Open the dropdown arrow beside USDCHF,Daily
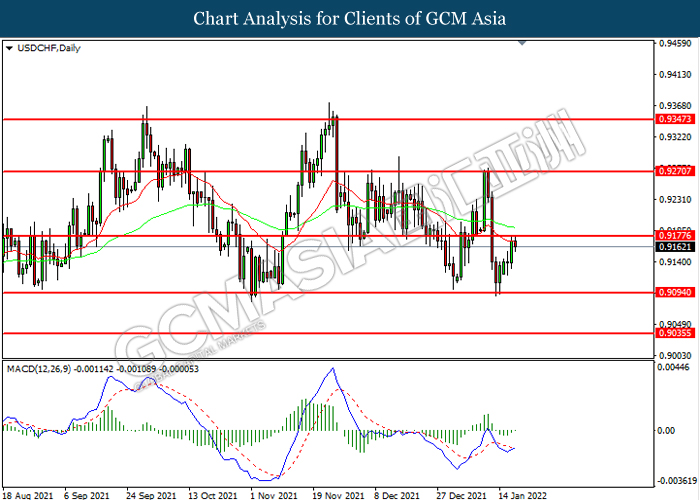Image resolution: width=700 pixels, height=500 pixels. click(x=9, y=48)
